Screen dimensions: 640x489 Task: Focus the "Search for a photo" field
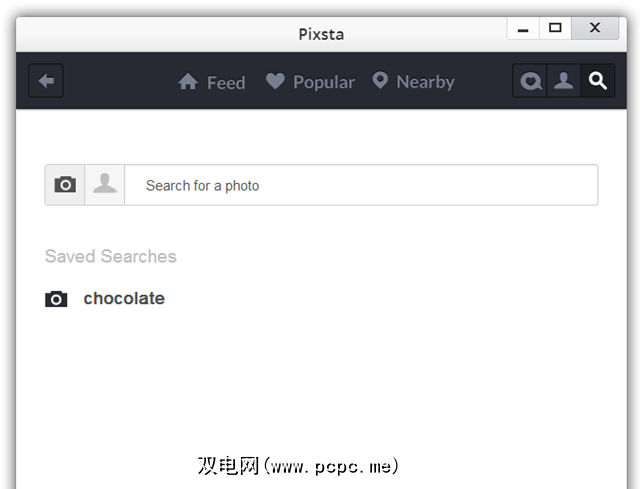(x=360, y=185)
